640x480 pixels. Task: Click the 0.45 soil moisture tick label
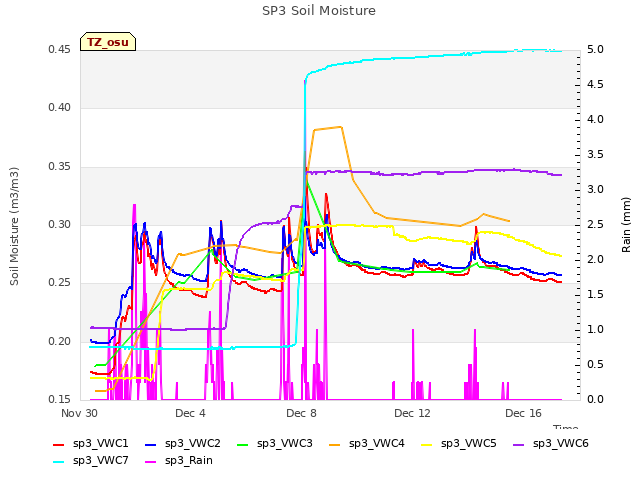60,50
